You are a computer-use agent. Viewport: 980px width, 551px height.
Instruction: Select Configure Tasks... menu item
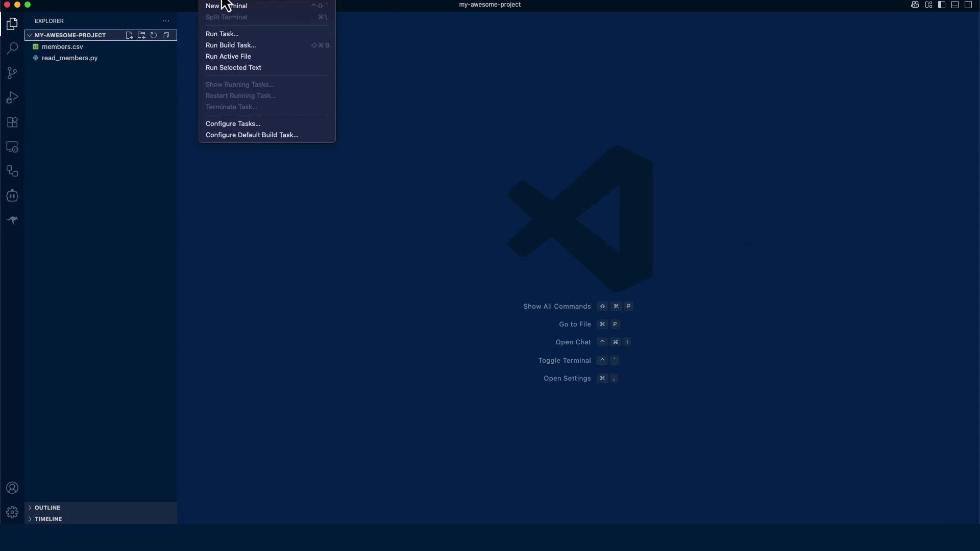[267, 123]
